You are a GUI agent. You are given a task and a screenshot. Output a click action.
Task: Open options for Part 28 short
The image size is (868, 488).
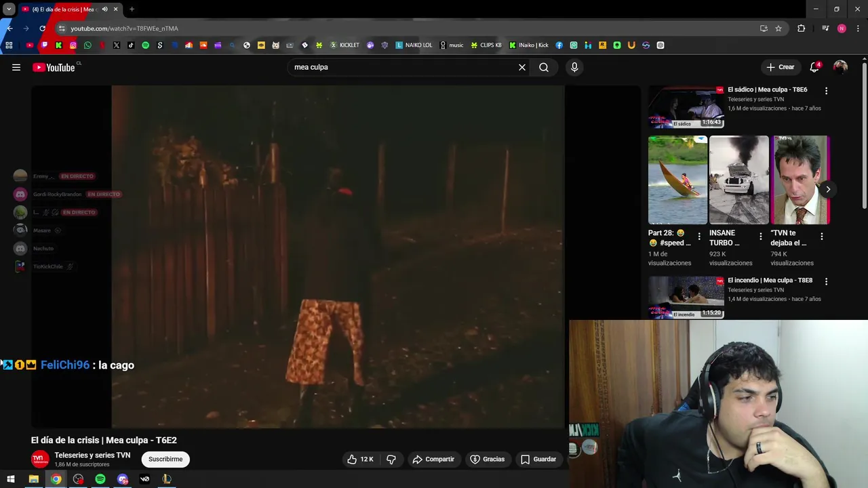coord(699,237)
